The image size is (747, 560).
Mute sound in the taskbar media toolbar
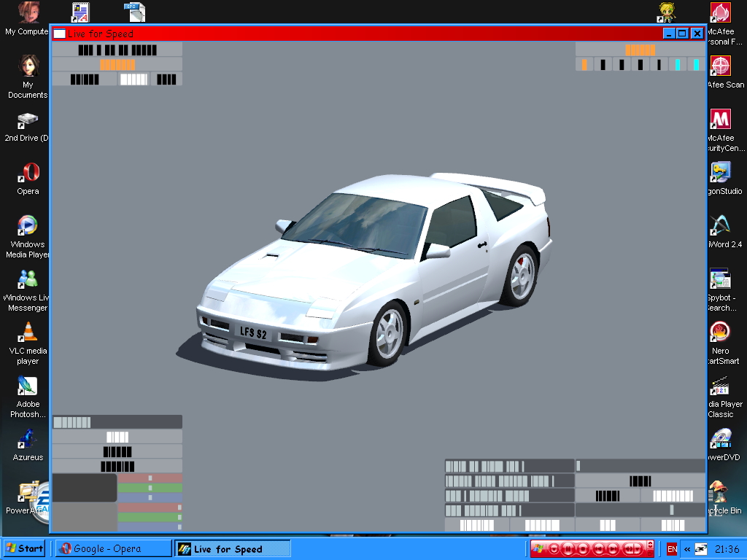628,549
